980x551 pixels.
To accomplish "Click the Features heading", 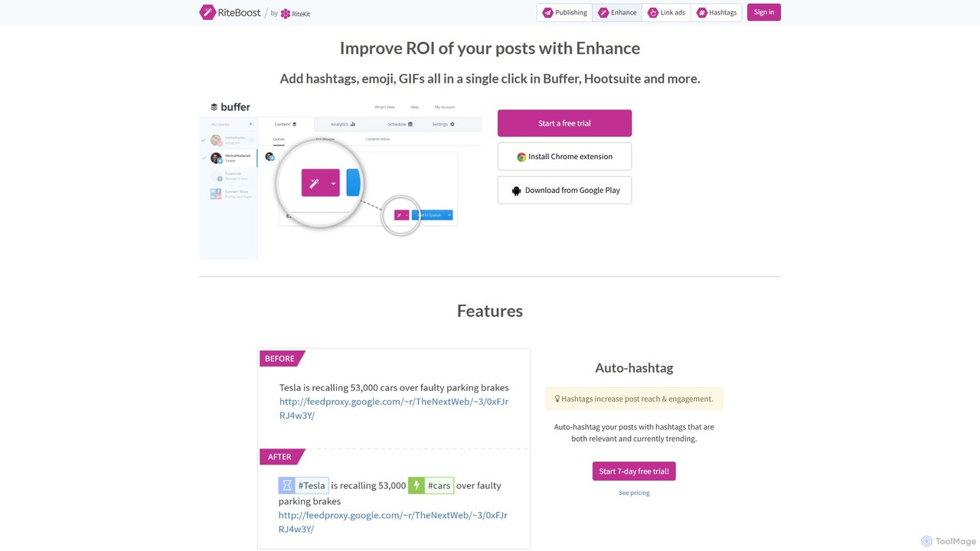I will (x=490, y=311).
